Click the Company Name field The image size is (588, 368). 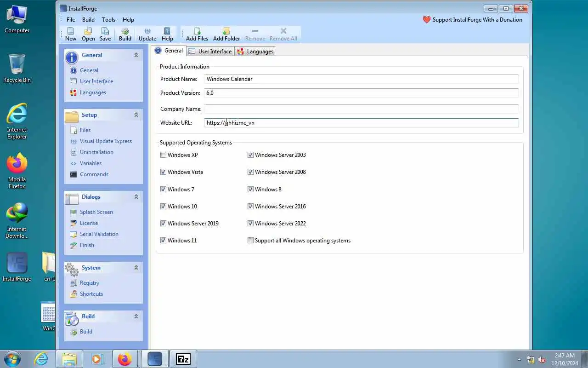tap(361, 109)
